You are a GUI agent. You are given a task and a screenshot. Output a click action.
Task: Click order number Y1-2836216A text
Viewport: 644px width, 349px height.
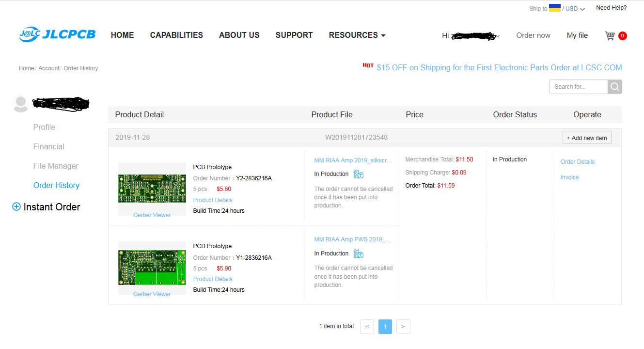point(254,258)
